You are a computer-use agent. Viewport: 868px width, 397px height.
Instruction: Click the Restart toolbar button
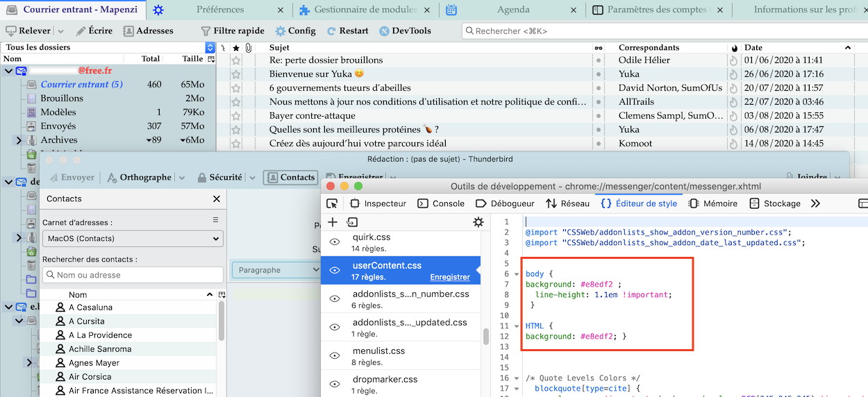347,31
